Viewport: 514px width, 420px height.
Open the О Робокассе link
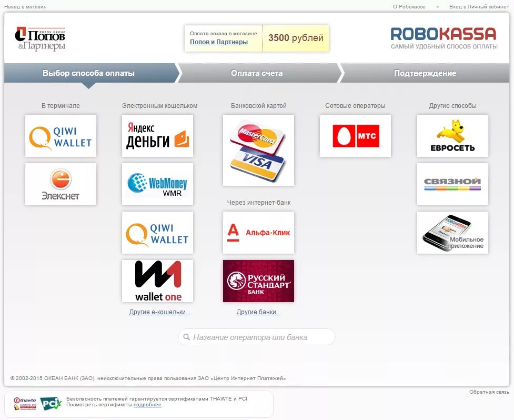tap(409, 6)
